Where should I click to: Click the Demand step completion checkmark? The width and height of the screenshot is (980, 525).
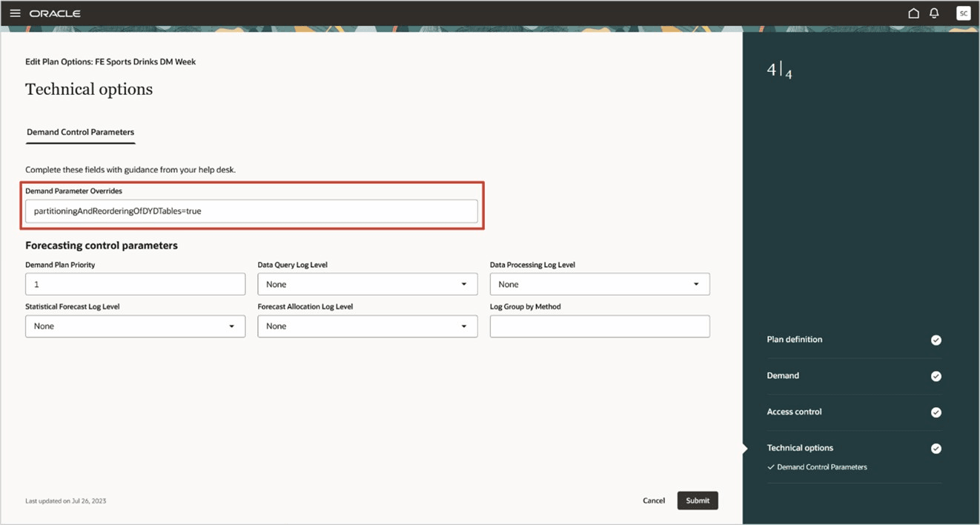point(936,376)
